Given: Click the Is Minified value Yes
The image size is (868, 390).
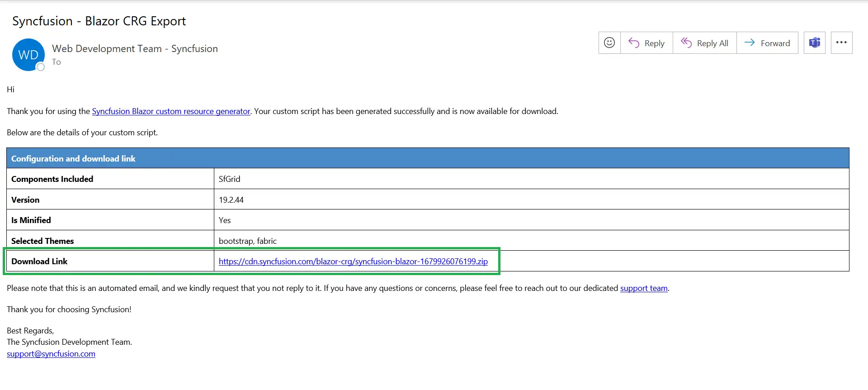Looking at the screenshot, I should coord(225,220).
